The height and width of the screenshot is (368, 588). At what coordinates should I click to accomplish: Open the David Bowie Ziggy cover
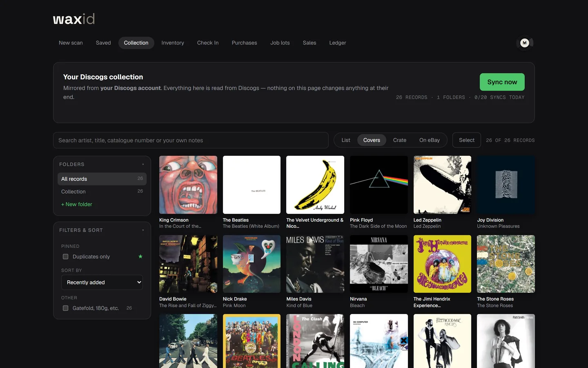click(x=188, y=264)
